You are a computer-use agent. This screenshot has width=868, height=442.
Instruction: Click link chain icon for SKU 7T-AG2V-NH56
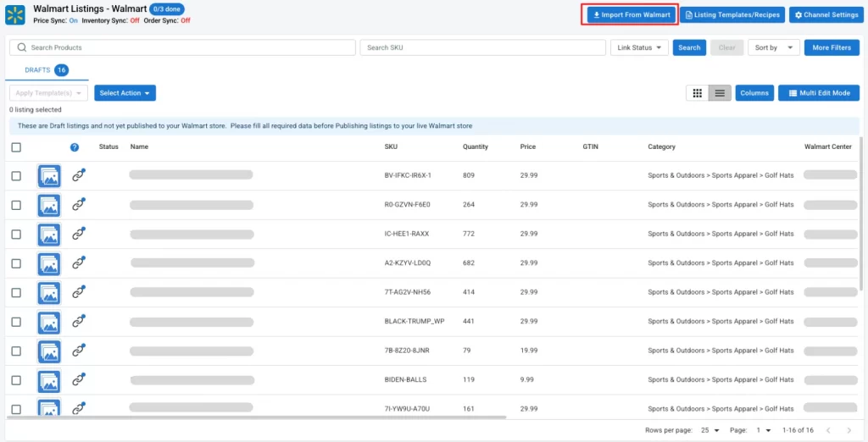click(x=79, y=292)
